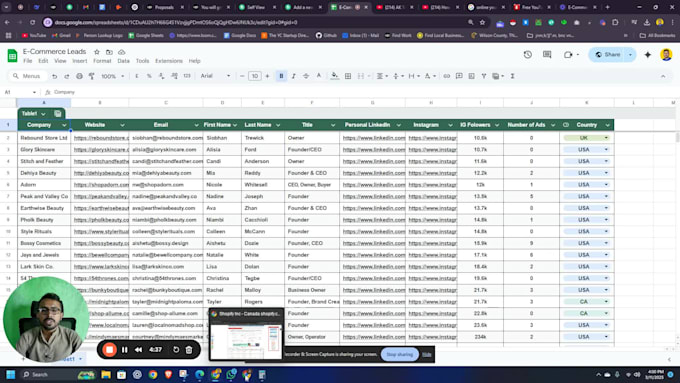Screen dimensions: 680x383
Task: Open Dehiya Beauty website link
Action: click(x=101, y=173)
